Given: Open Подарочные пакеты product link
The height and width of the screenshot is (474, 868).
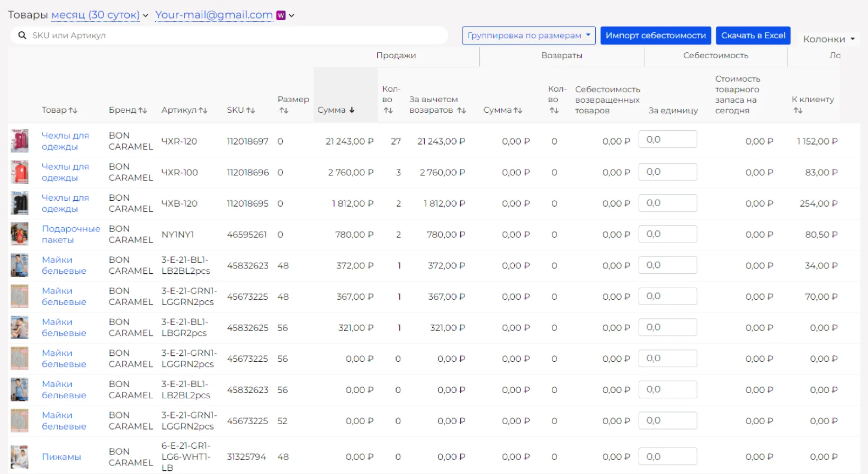Looking at the screenshot, I should (70, 234).
